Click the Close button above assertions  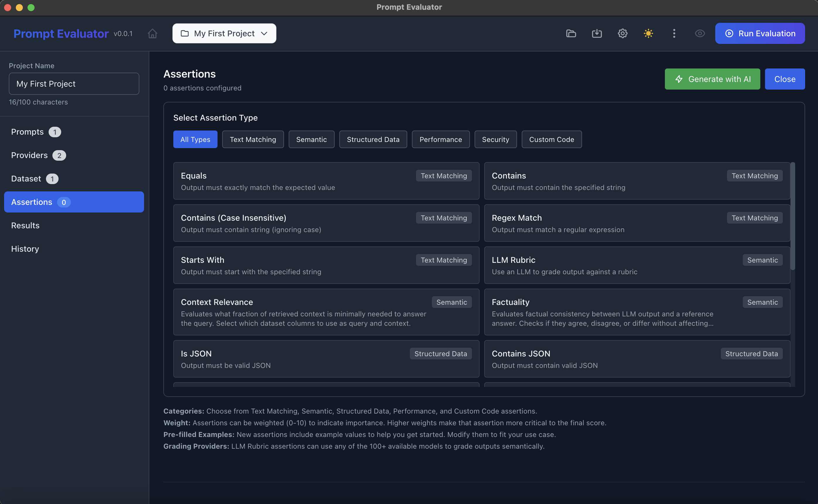click(x=785, y=79)
